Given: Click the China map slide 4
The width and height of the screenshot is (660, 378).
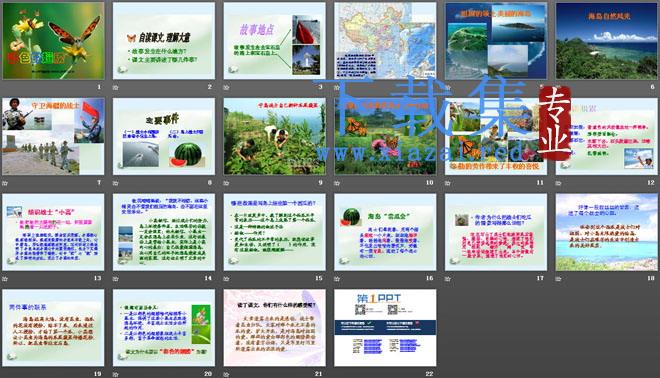Looking at the screenshot, I should [x=385, y=41].
